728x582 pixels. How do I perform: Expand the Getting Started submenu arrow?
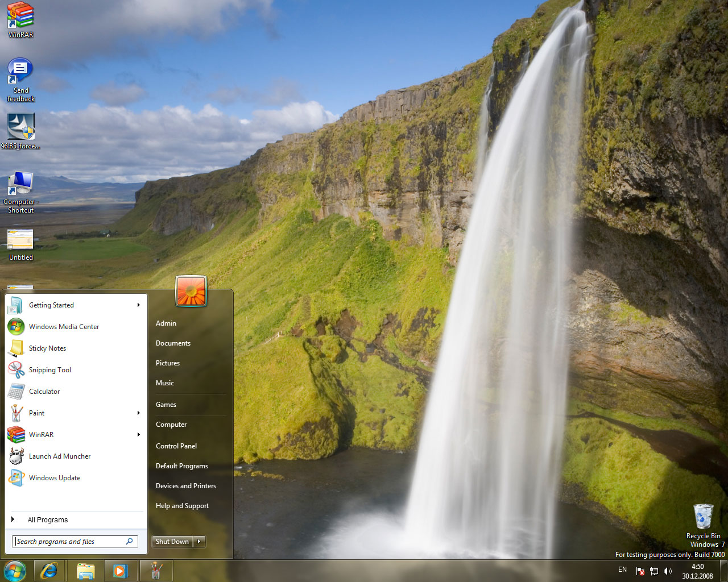point(138,305)
